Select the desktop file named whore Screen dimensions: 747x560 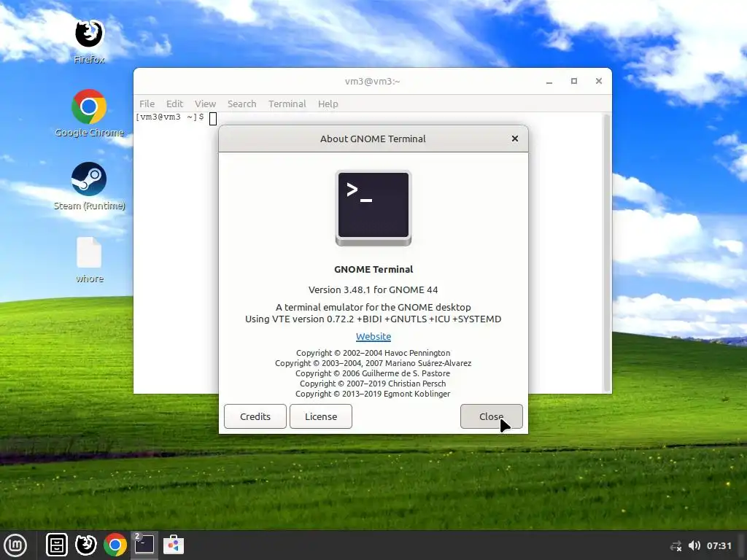(x=89, y=260)
